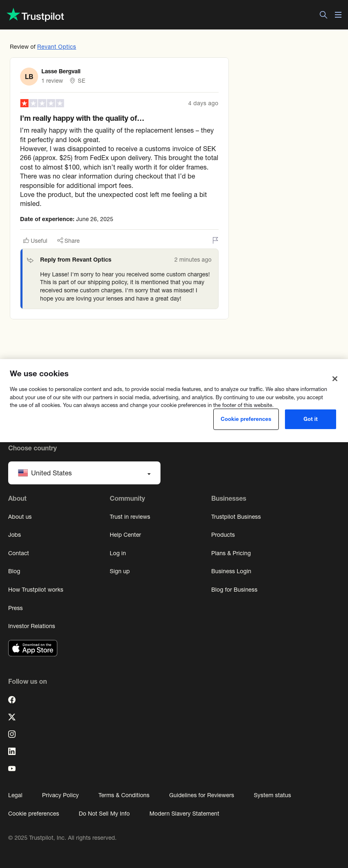Open Do Not Sell My Info link

(x=104, y=814)
